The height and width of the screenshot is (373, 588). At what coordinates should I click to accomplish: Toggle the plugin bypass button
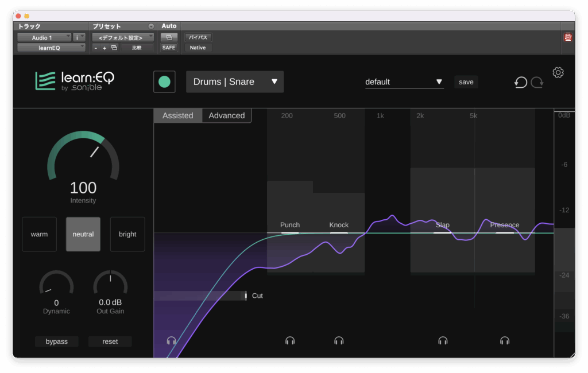pyautogui.click(x=57, y=341)
